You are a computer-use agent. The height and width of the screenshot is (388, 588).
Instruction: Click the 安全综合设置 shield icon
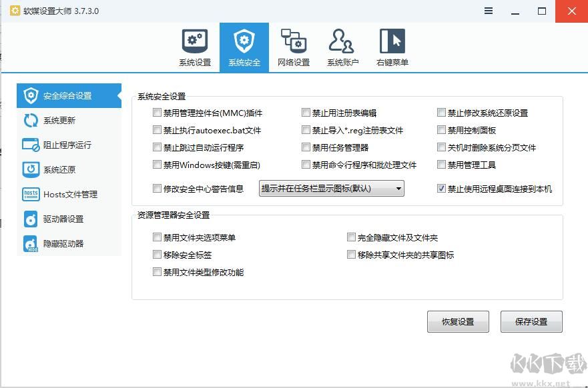pyautogui.click(x=30, y=95)
